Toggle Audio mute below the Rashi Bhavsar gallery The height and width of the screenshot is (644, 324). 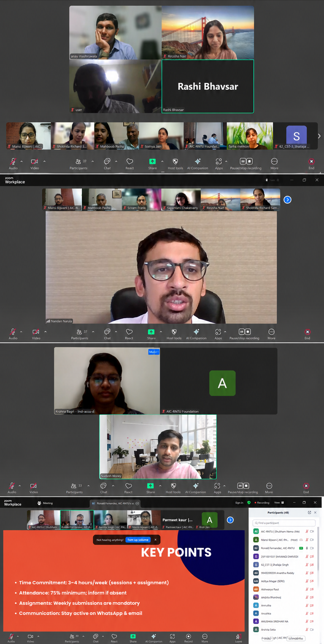click(13, 164)
